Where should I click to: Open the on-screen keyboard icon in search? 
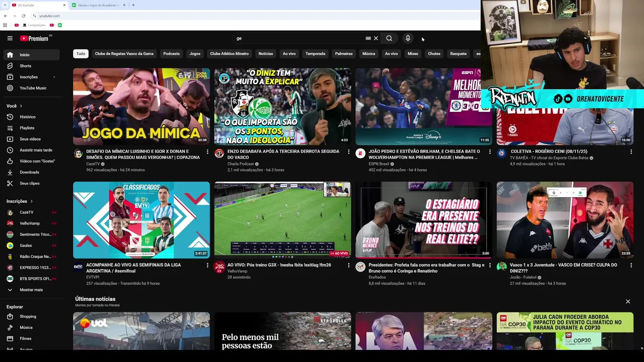[x=368, y=38]
